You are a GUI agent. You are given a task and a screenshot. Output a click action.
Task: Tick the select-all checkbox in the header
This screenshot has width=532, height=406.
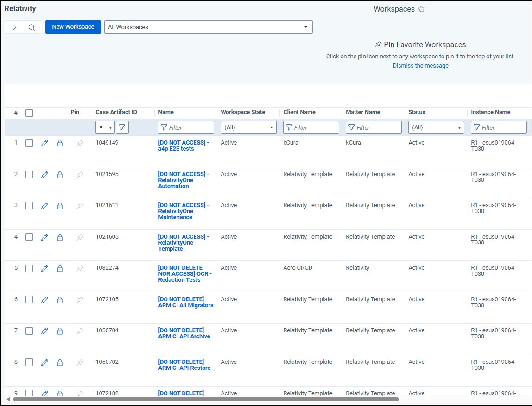[x=29, y=113]
